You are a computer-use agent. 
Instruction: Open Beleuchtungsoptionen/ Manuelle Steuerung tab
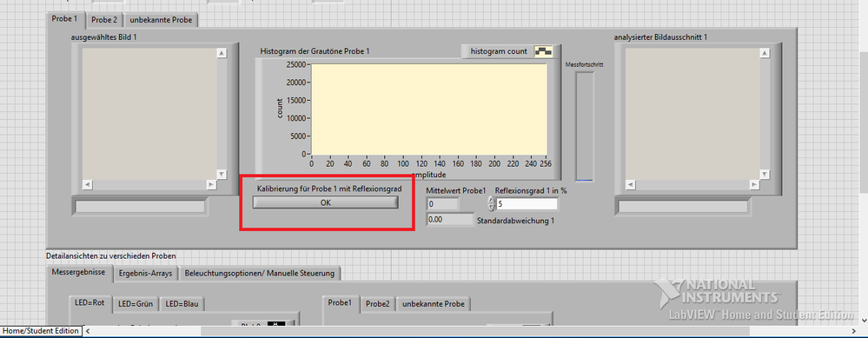tap(260, 274)
